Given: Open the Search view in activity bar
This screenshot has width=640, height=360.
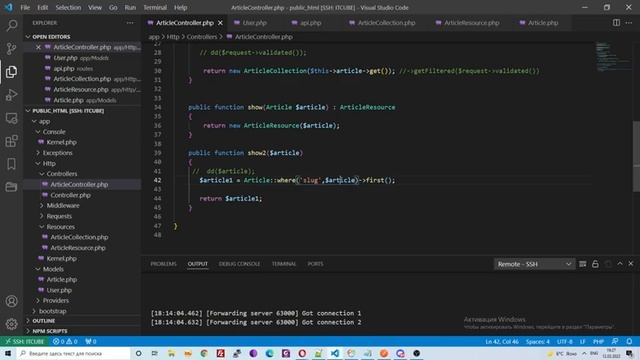Looking at the screenshot, I should [11, 26].
